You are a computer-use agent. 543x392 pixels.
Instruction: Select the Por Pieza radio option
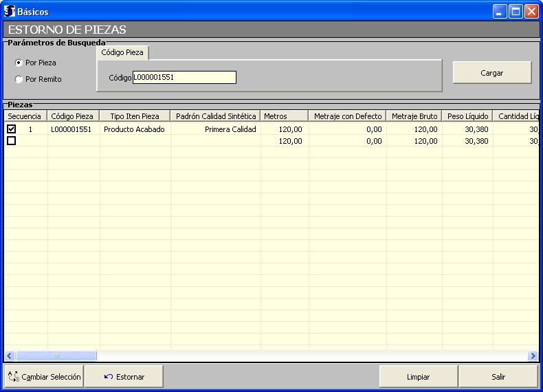(19, 63)
